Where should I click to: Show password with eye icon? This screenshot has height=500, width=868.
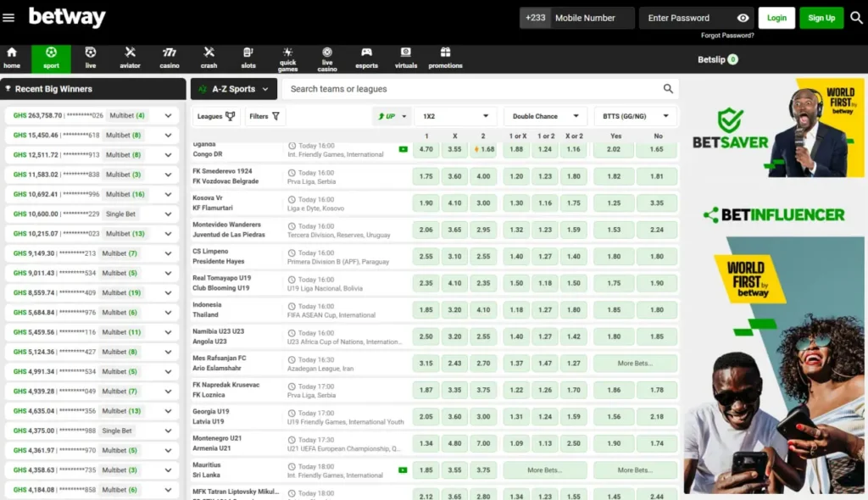pyautogui.click(x=743, y=18)
